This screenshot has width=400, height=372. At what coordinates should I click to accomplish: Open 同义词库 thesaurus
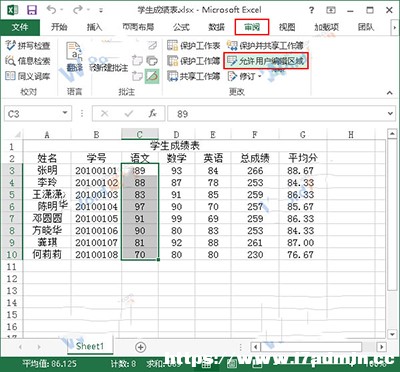point(28,76)
